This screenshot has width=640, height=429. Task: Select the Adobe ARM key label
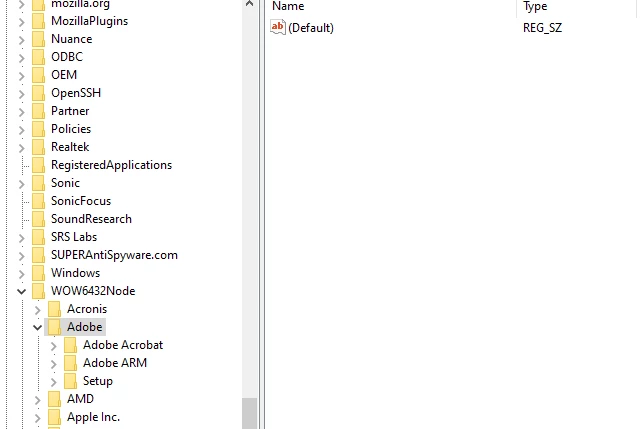(115, 363)
